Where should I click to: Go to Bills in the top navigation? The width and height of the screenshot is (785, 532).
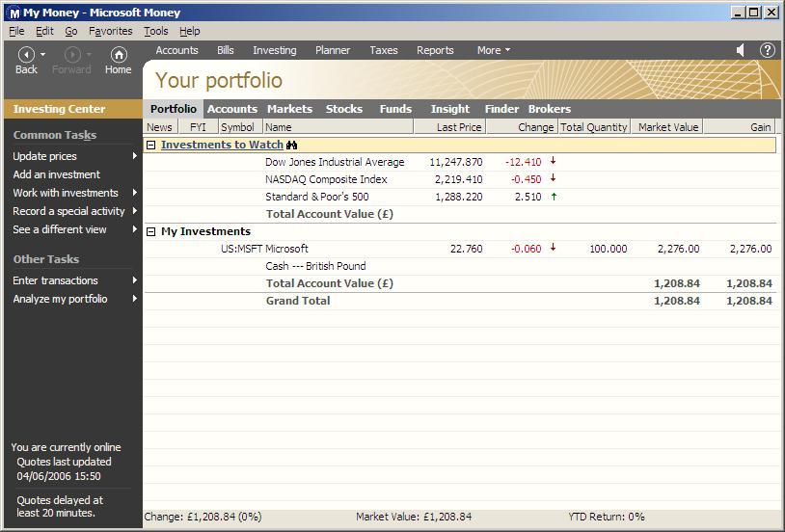[226, 50]
